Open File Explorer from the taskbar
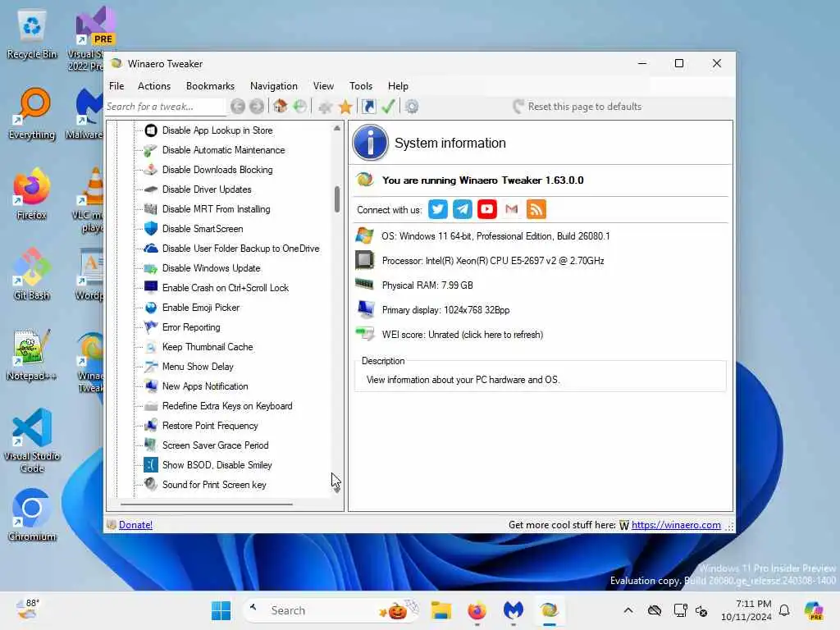Image resolution: width=840 pixels, height=630 pixels. [x=441, y=610]
